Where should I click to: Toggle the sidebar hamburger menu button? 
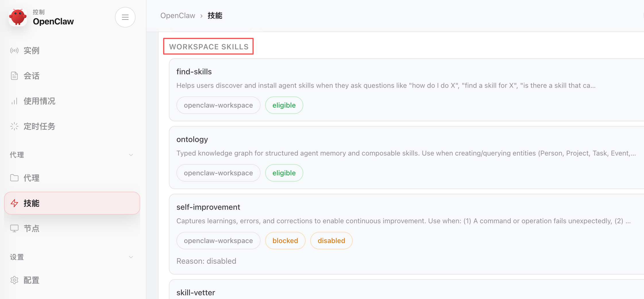tap(125, 17)
